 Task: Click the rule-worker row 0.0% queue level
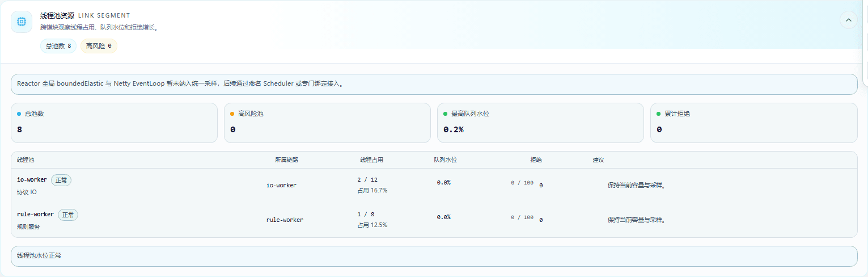[x=443, y=217]
